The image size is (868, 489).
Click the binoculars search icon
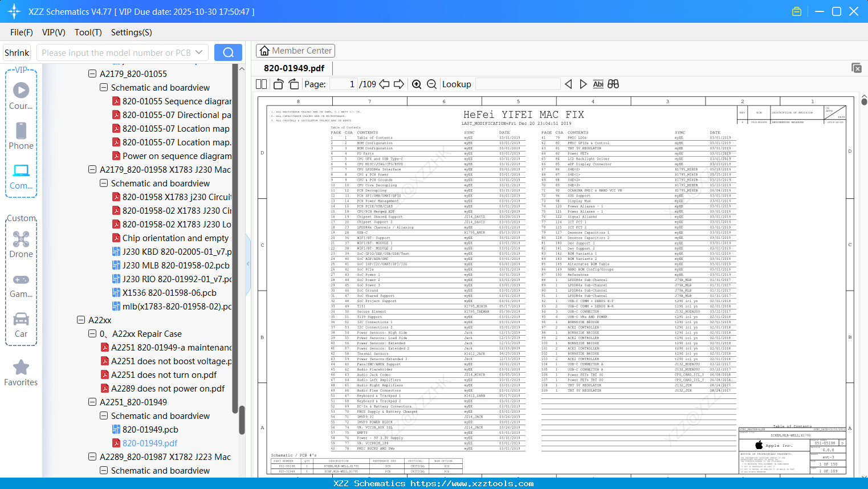(x=613, y=84)
